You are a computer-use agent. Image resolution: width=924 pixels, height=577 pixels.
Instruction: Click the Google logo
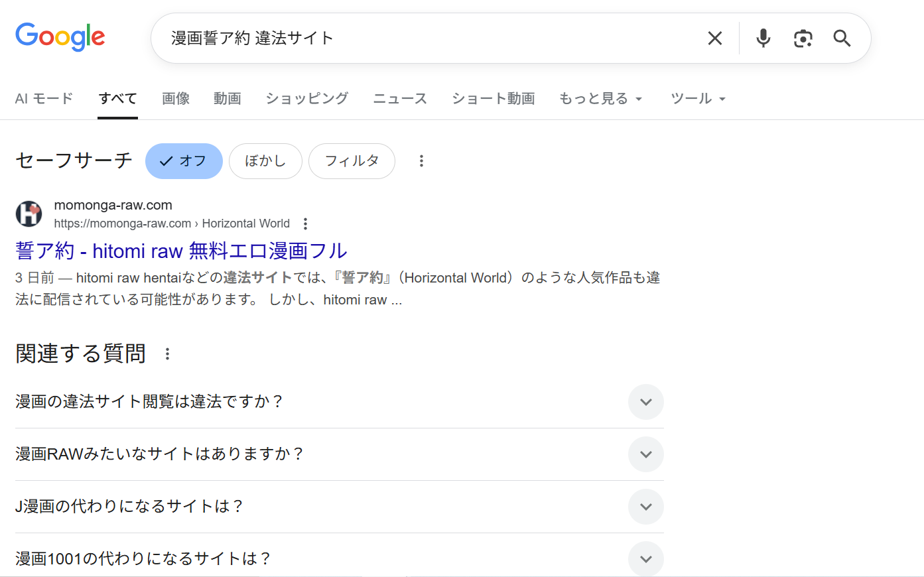60,37
